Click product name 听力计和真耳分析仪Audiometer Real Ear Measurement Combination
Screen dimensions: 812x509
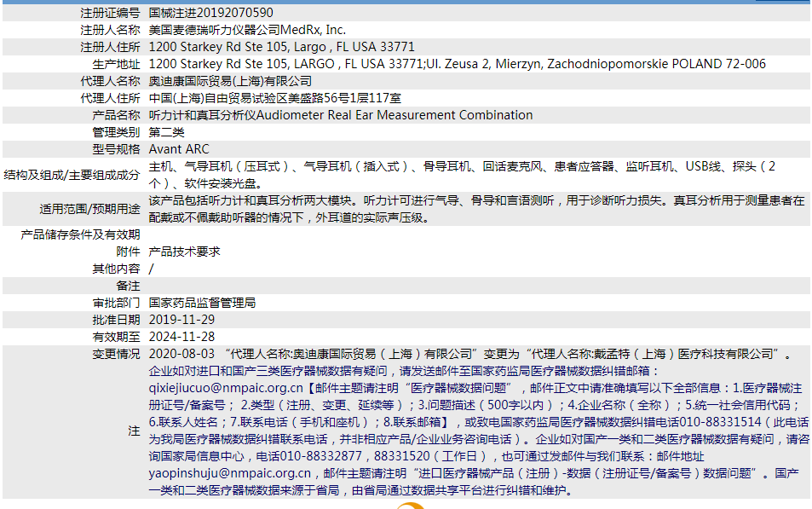point(341,115)
